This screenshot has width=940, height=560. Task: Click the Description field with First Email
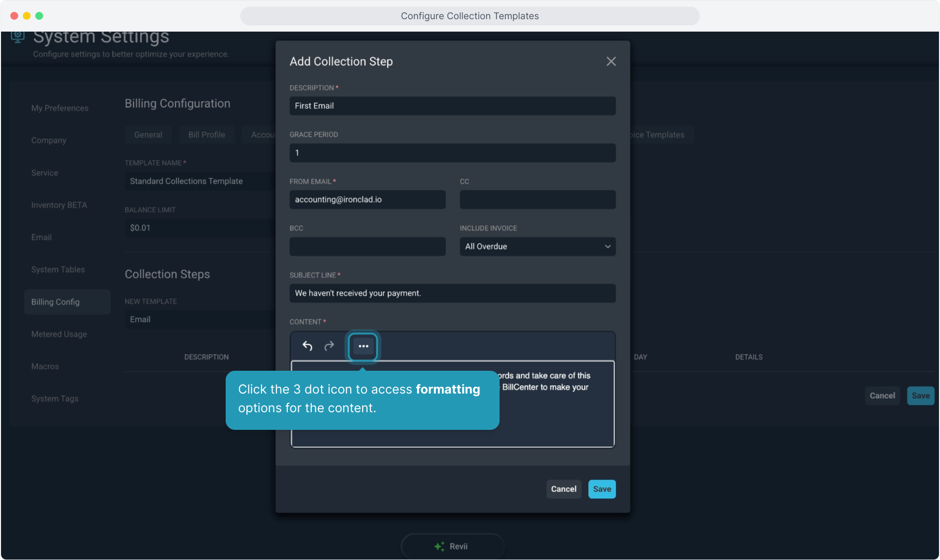pos(452,106)
